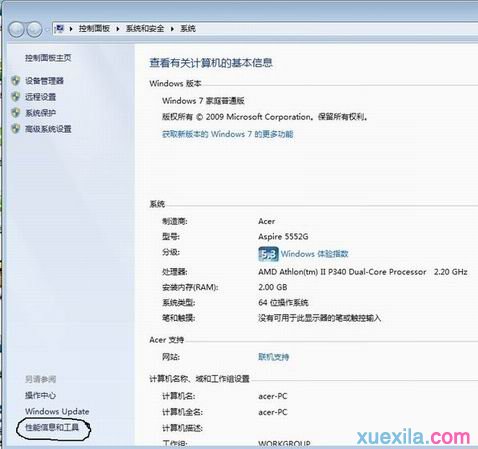Expand arrow after 控制面板 breadcrumb
The width and height of the screenshot is (478, 449).
tap(118, 29)
